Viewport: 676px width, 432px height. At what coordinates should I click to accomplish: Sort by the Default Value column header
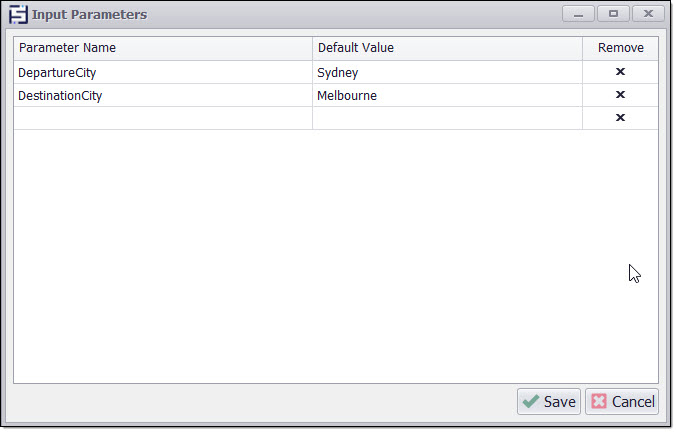click(447, 48)
